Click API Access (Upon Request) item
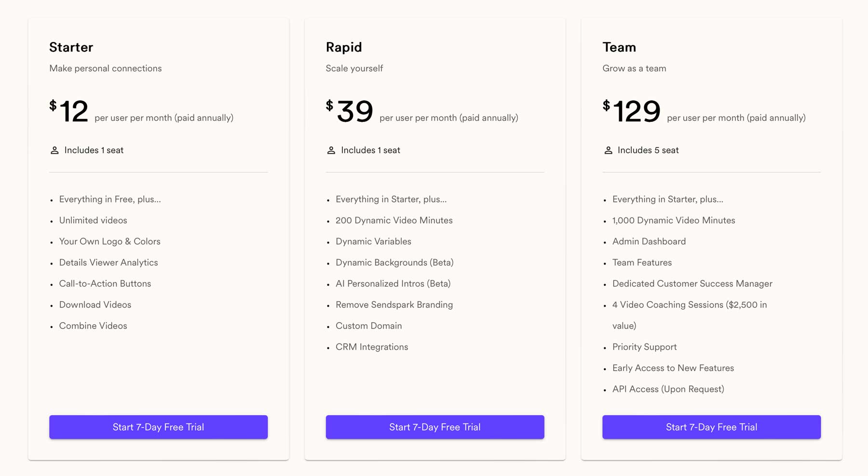 tap(668, 389)
